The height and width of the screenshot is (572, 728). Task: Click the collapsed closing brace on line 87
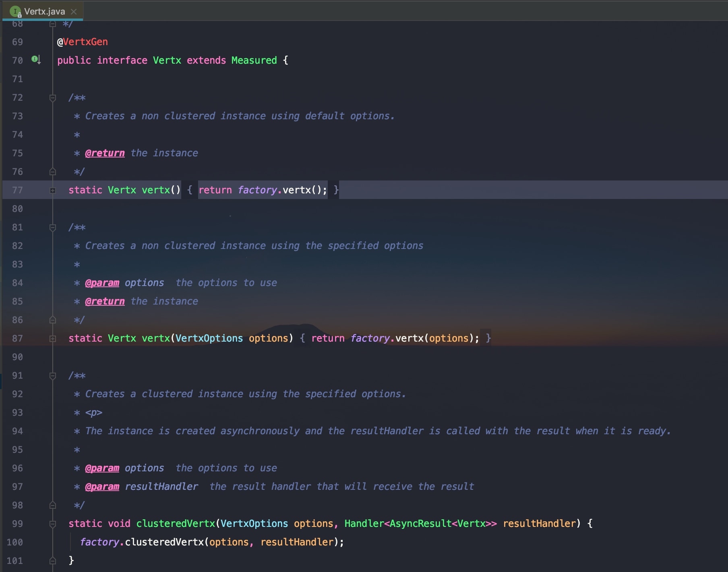point(488,338)
